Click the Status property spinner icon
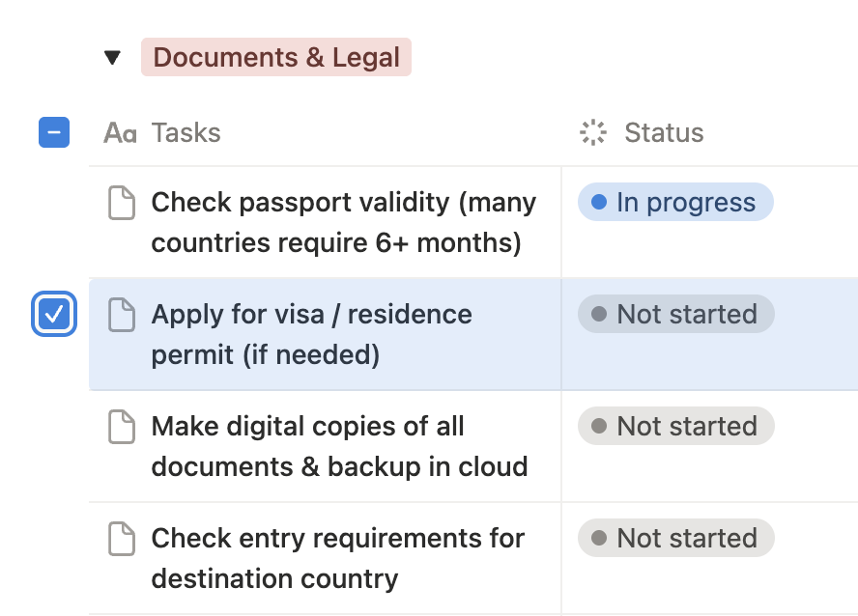The width and height of the screenshot is (858, 616). click(x=592, y=133)
